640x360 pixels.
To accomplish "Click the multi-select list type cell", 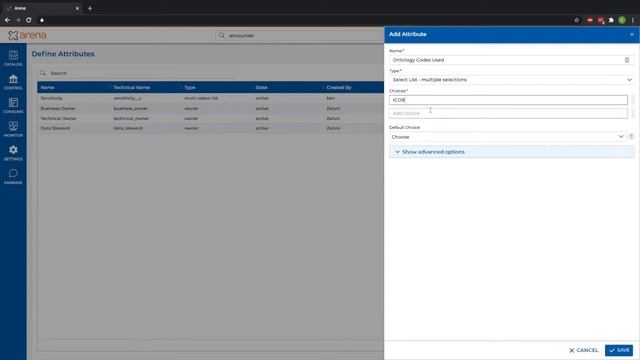I will 201,98.
